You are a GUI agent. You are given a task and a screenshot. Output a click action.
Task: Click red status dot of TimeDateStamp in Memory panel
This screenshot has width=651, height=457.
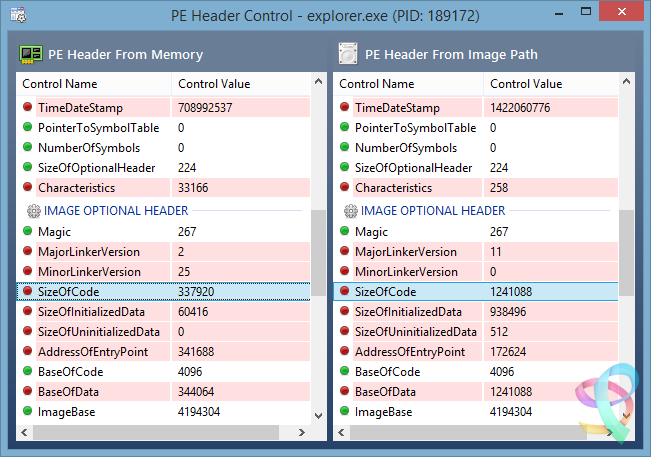27,107
